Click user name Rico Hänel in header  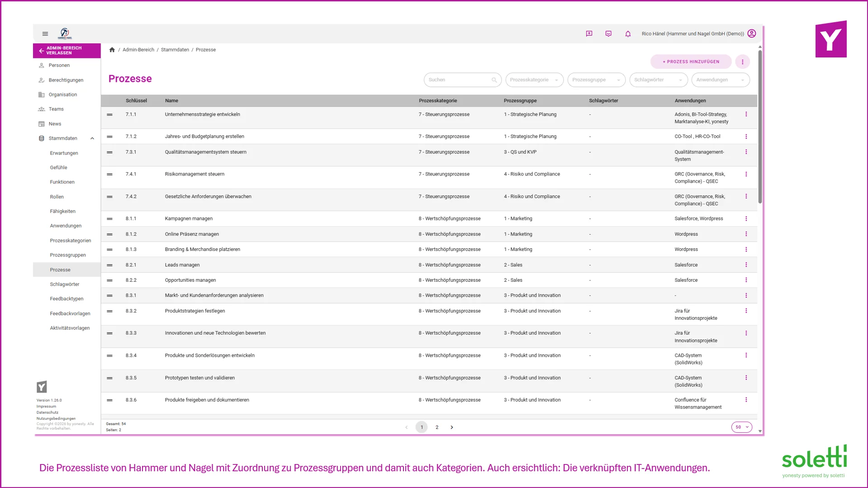click(693, 34)
